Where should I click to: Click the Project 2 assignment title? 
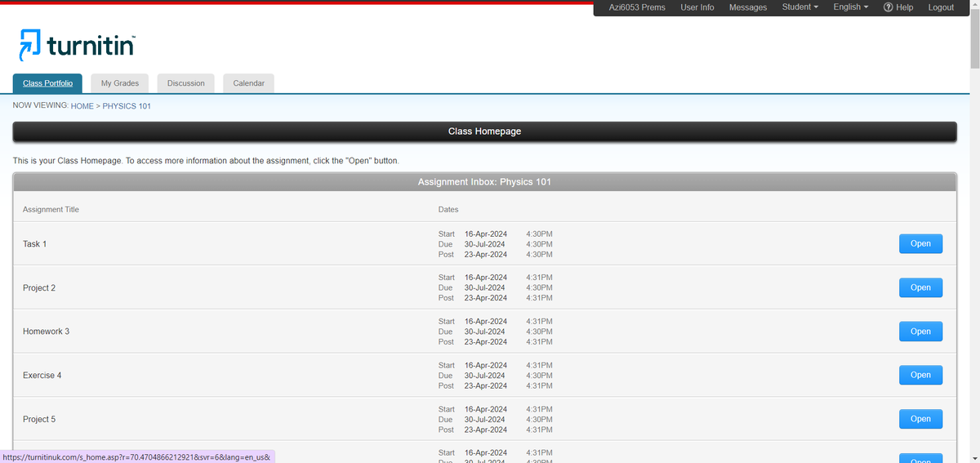[39, 288]
